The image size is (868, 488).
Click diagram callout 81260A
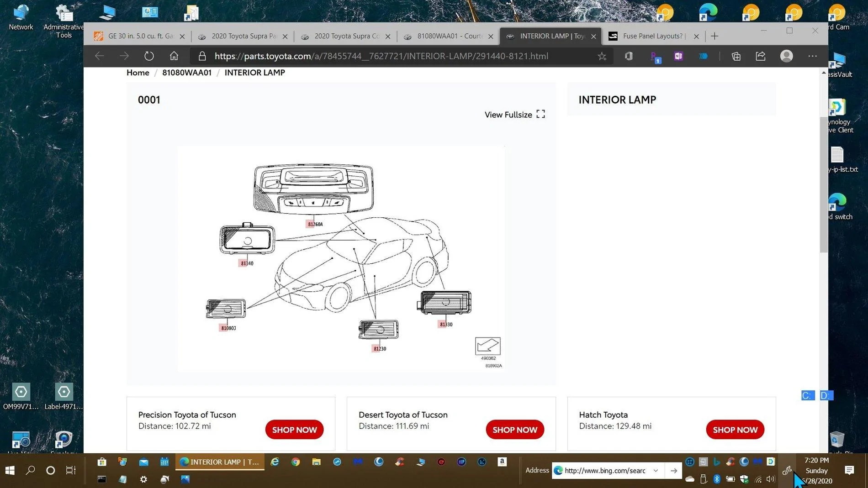pos(315,224)
